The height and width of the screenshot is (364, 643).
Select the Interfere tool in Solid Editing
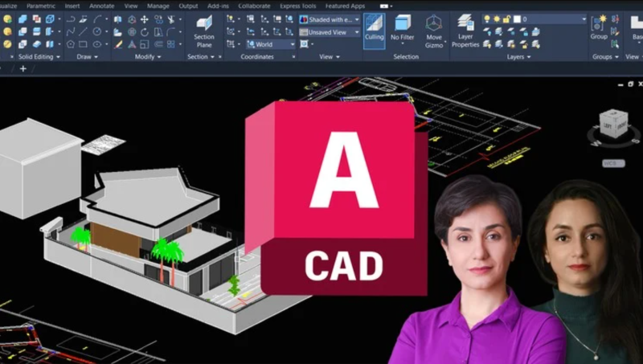(x=36, y=18)
